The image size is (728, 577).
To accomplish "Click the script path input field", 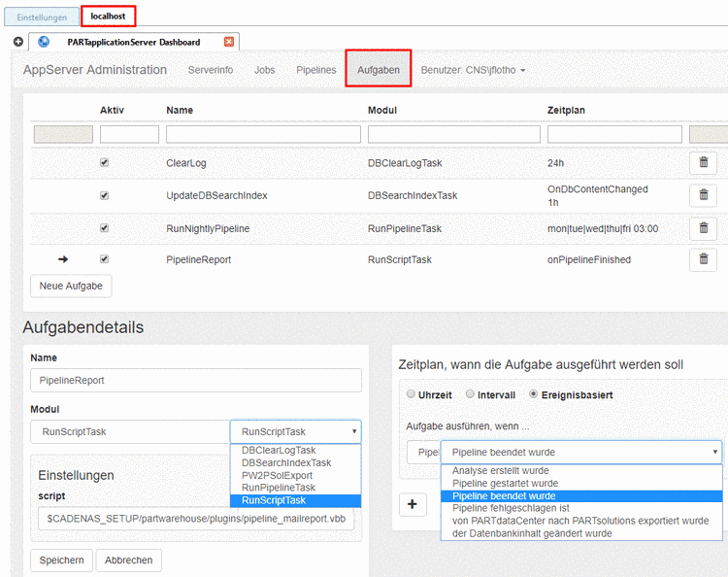I will click(x=196, y=520).
